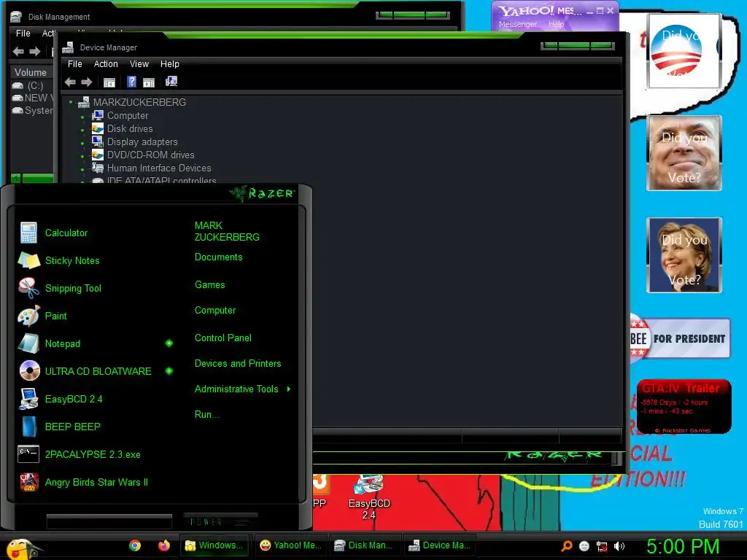Image resolution: width=747 pixels, height=560 pixels.
Task: Click Run... in the start menu
Action: pos(206,415)
